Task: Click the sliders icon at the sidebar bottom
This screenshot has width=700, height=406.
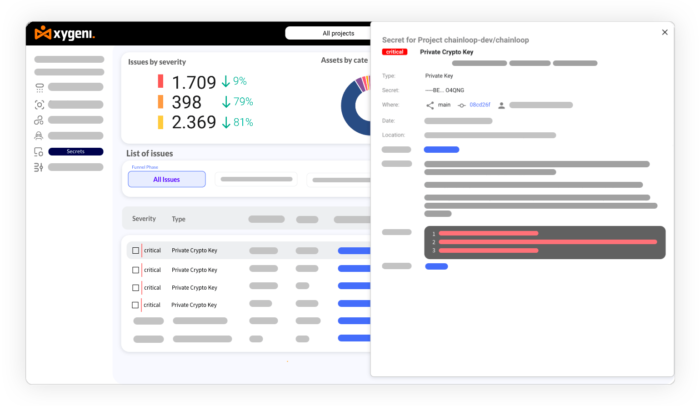Action: (39, 167)
